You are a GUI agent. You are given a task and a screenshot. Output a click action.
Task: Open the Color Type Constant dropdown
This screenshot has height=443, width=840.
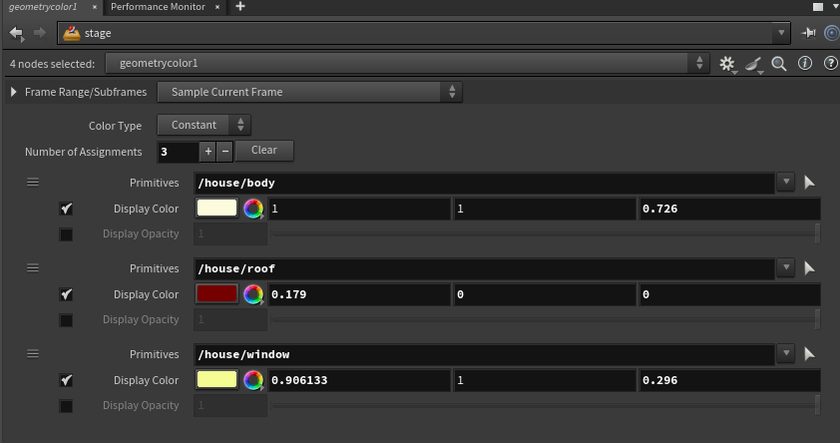tap(204, 125)
